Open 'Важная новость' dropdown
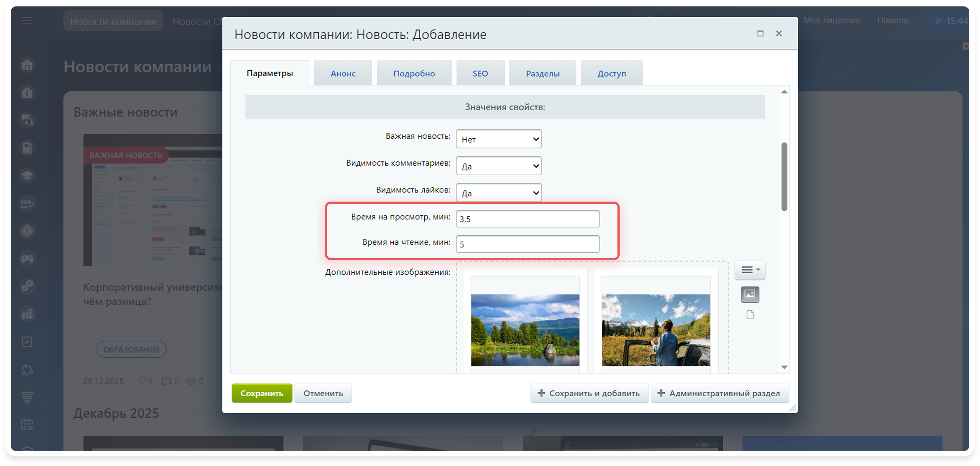Viewport: 980px width, 466px height. pos(498,139)
